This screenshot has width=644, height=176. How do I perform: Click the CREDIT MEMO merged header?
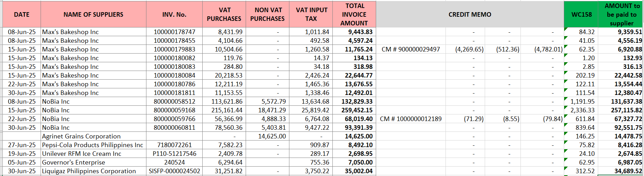pos(470,14)
